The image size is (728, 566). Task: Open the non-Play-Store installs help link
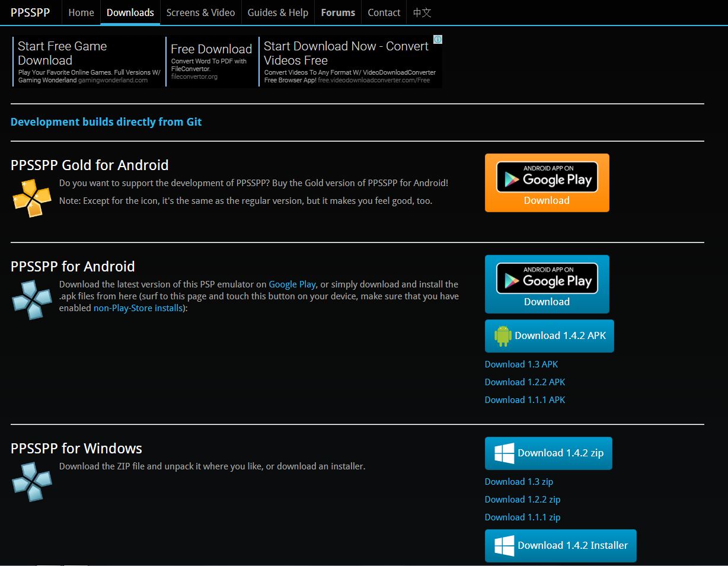point(137,308)
